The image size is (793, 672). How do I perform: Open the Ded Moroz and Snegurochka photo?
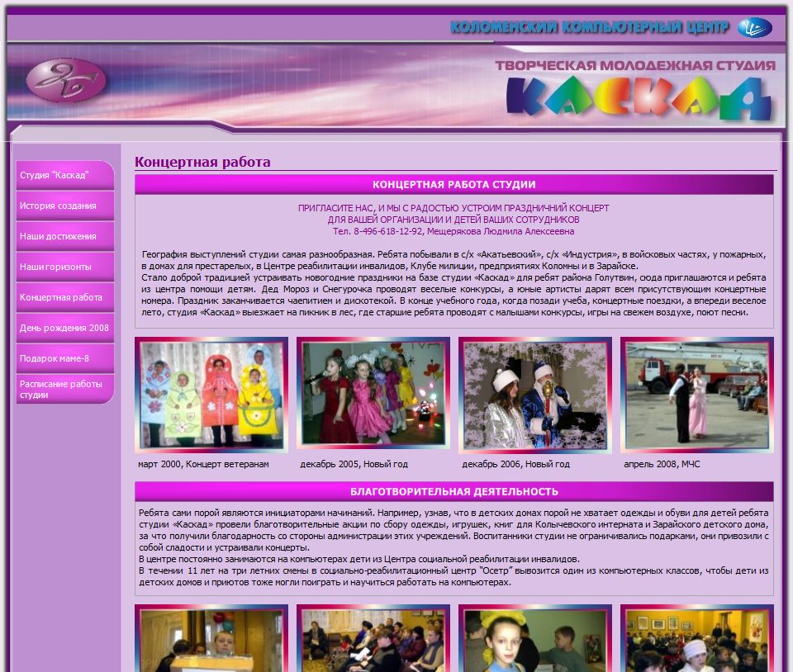point(535,395)
